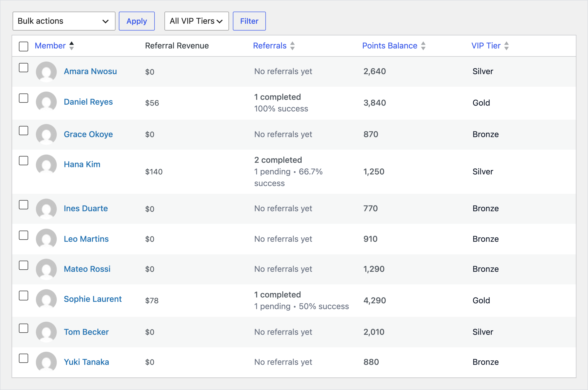Click Daniel Reyes's Gold tier cell

click(481, 103)
